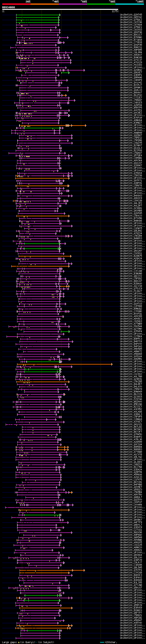Select UniRef100_B6KA07 label

(x=131, y=93)
